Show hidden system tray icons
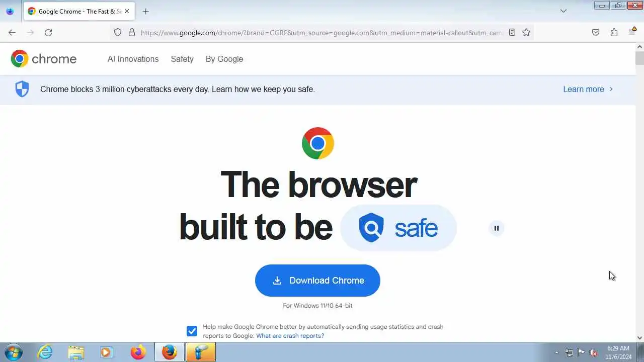The height and width of the screenshot is (362, 644). tap(556, 352)
